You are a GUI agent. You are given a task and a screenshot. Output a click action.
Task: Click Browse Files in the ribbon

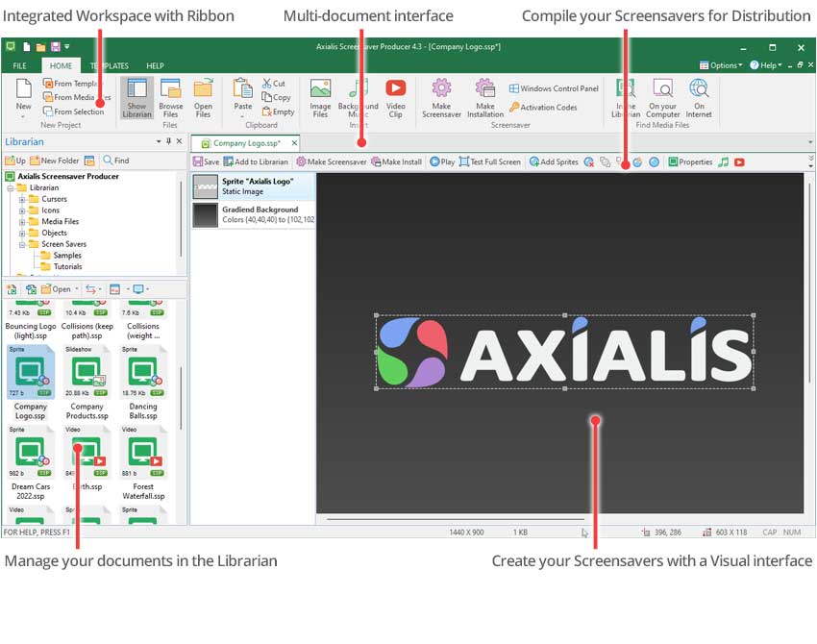pyautogui.click(x=170, y=97)
